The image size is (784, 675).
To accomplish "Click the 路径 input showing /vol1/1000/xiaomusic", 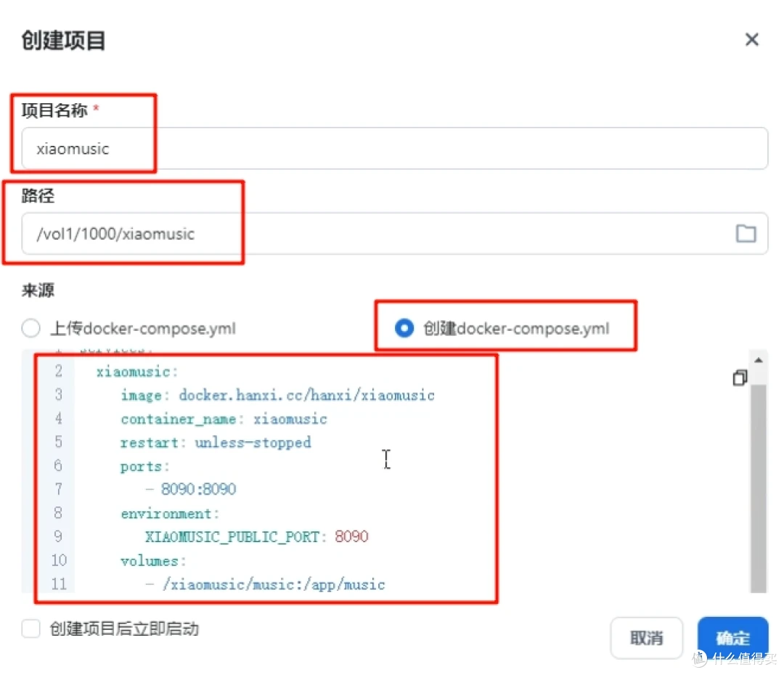I will (218, 234).
